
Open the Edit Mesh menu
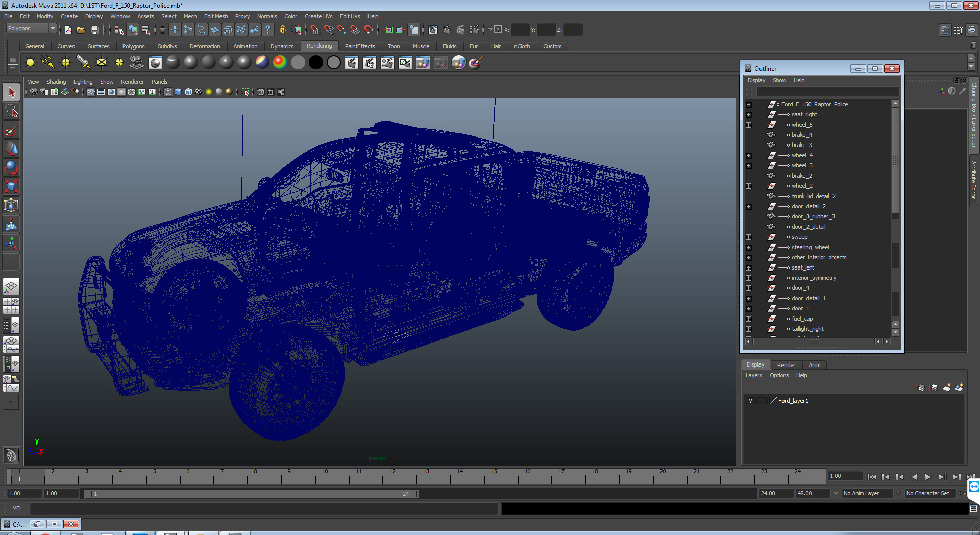pyautogui.click(x=216, y=16)
